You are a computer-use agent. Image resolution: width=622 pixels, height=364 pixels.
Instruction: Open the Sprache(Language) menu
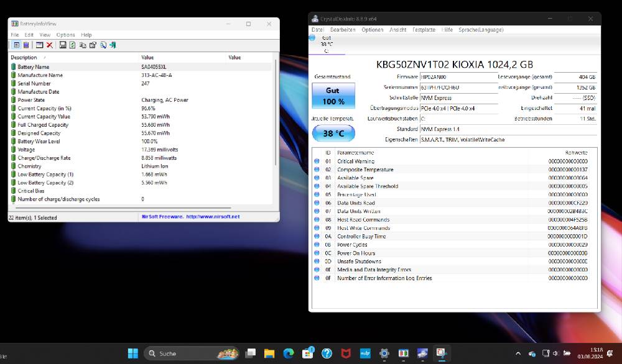[x=481, y=30]
